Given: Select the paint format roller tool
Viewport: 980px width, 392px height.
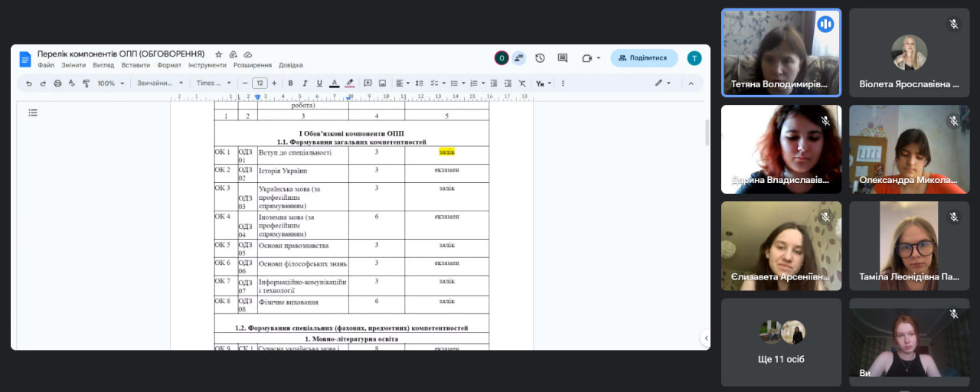Looking at the screenshot, I should coord(86,83).
